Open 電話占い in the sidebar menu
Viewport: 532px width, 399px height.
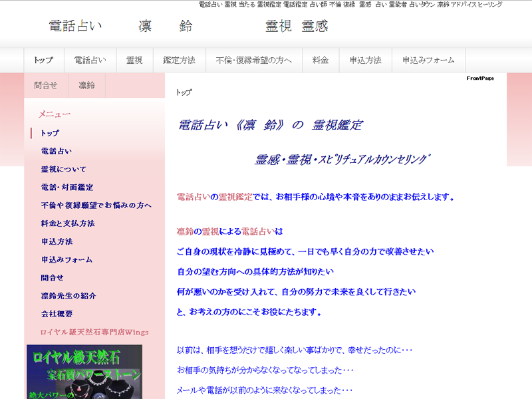pyautogui.click(x=57, y=151)
